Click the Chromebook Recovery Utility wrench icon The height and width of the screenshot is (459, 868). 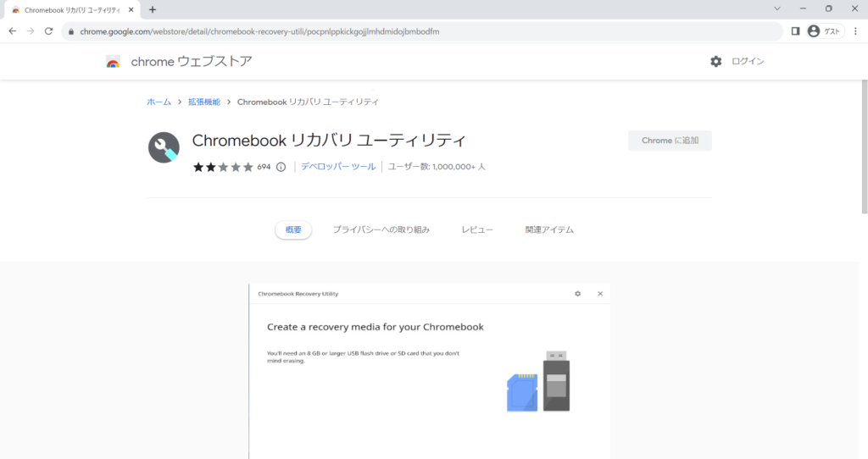pyautogui.click(x=164, y=147)
